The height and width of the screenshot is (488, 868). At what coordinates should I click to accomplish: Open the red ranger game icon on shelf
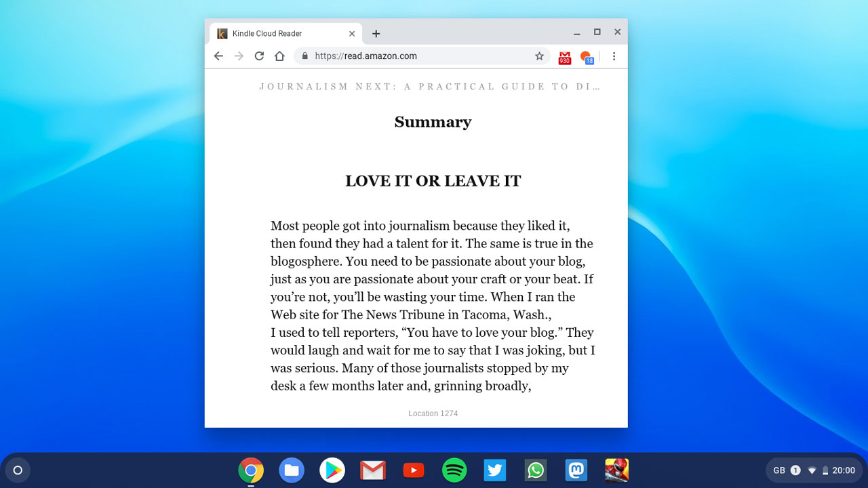click(x=617, y=470)
